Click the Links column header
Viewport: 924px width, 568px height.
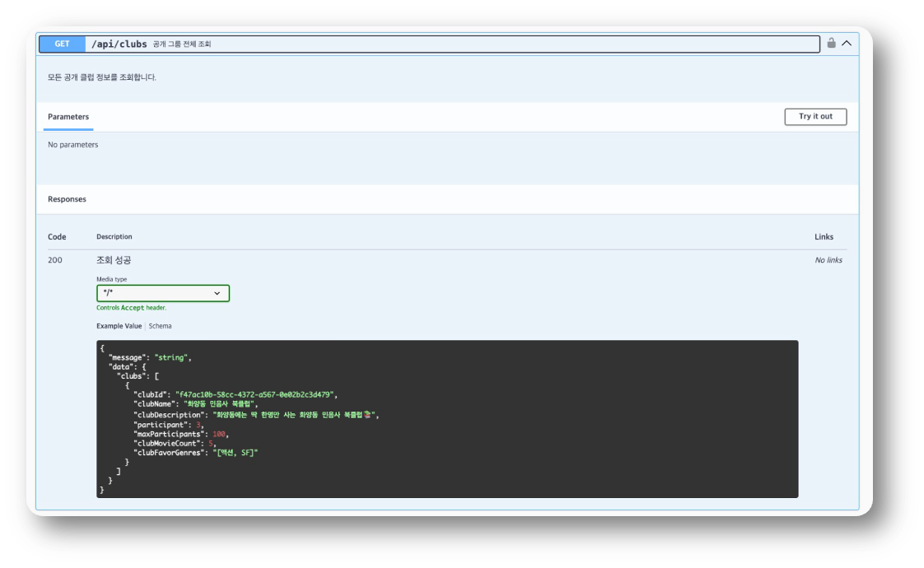824,237
